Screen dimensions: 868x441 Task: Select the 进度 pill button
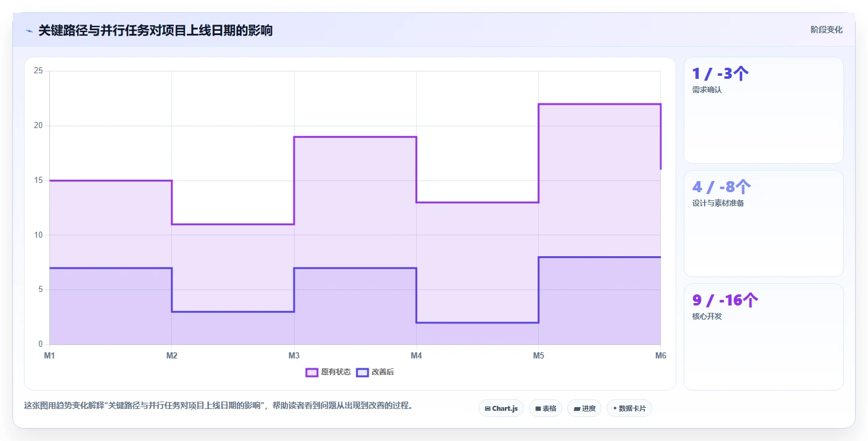[584, 408]
